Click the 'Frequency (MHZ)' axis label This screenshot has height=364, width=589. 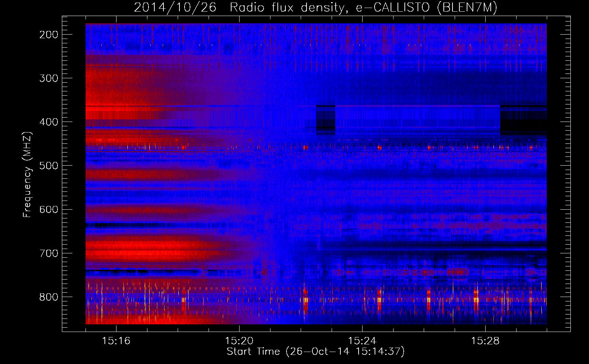click(27, 174)
